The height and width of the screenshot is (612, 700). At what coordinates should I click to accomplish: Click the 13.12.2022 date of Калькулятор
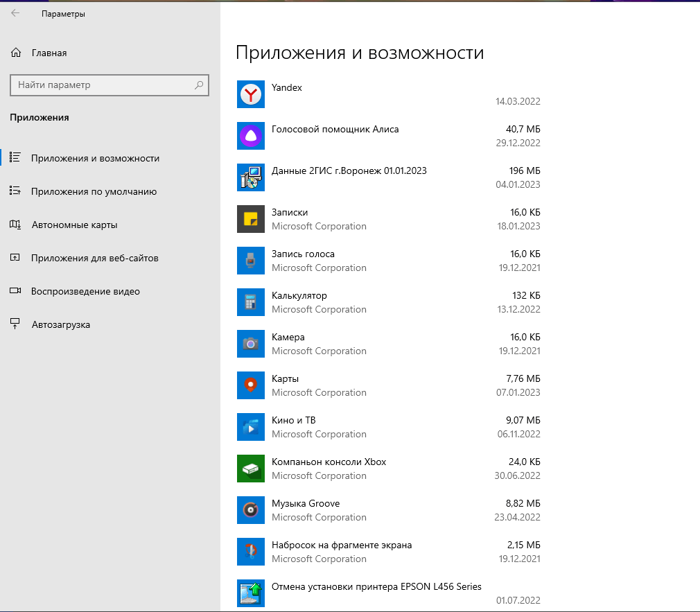pyautogui.click(x=518, y=309)
